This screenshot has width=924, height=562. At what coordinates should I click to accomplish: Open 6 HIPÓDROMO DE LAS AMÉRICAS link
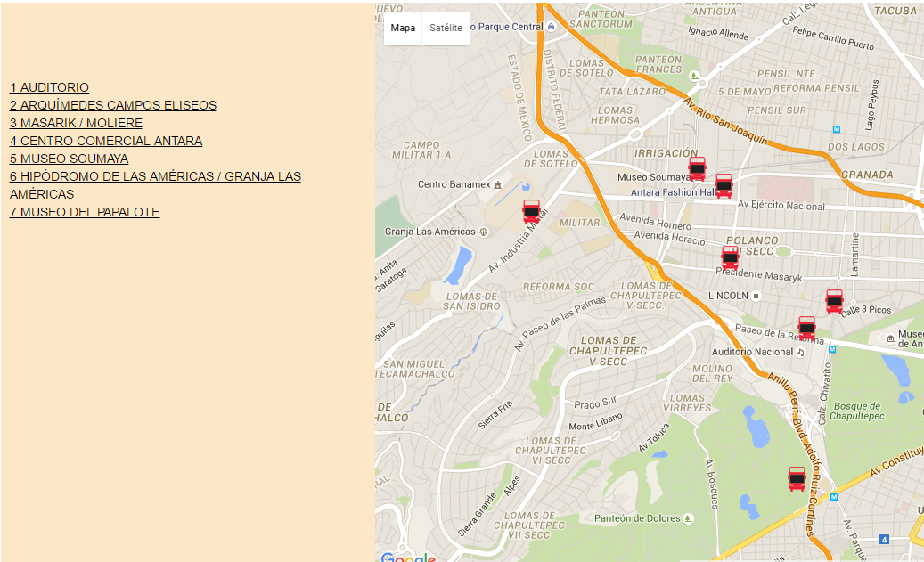click(155, 176)
